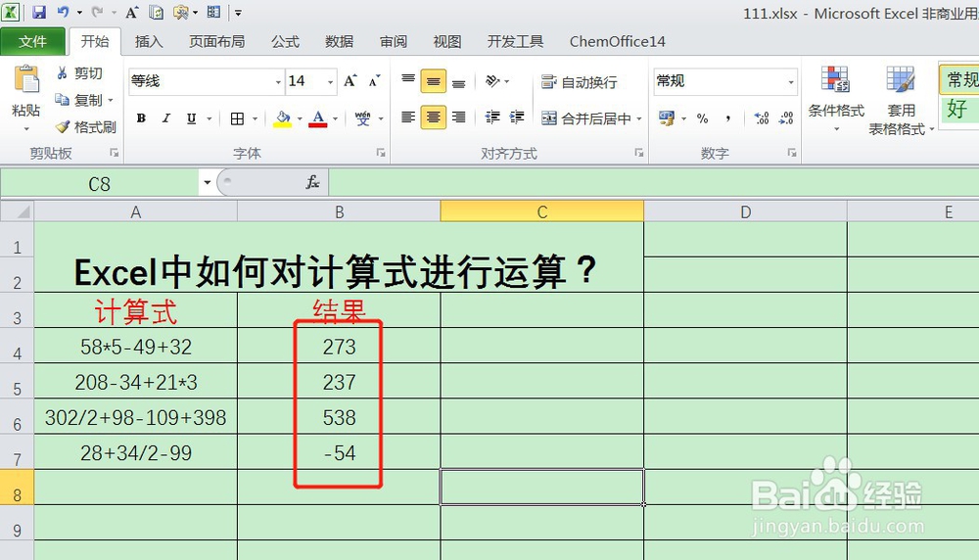Image resolution: width=979 pixels, height=560 pixels.
Task: Click the 格式刷 format painter brush
Action: [85, 127]
